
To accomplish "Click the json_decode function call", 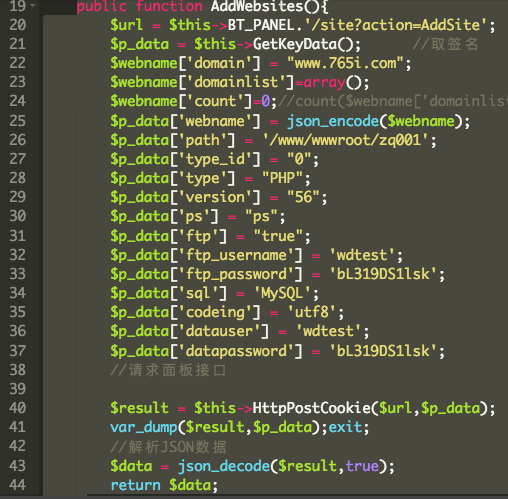I will pyautogui.click(x=224, y=466).
